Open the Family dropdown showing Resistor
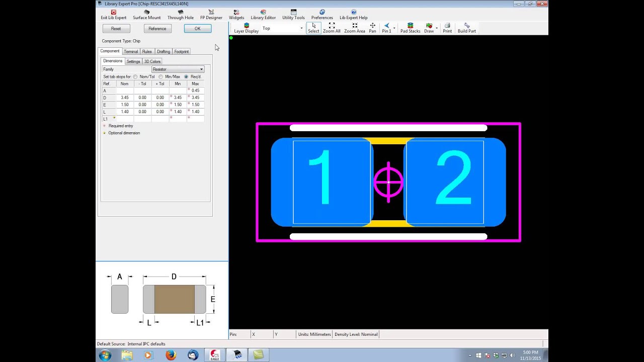Image resolution: width=644 pixels, height=362 pixels. click(178, 69)
